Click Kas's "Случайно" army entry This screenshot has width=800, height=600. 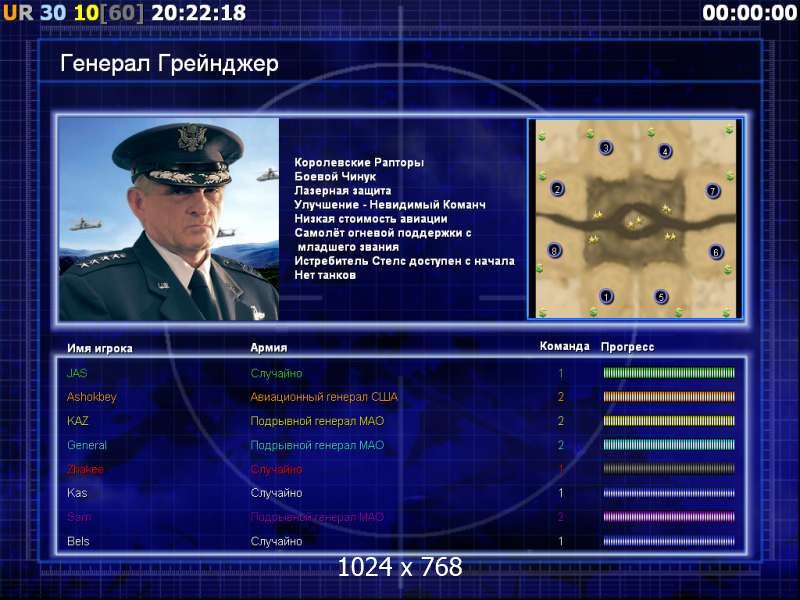[x=276, y=493]
